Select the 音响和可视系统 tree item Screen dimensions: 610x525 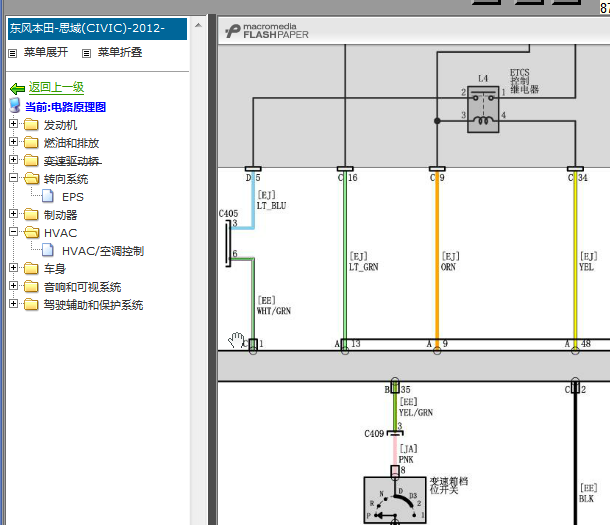pos(82,287)
